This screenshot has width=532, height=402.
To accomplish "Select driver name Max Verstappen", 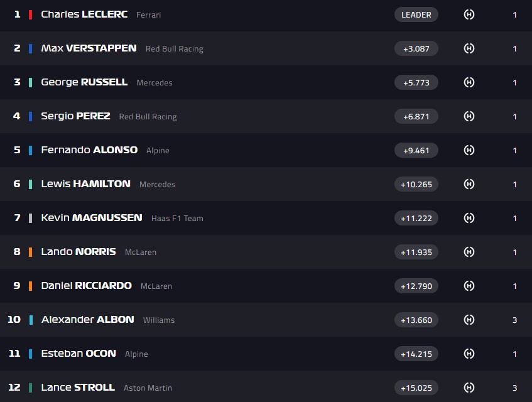I will click(x=89, y=48).
